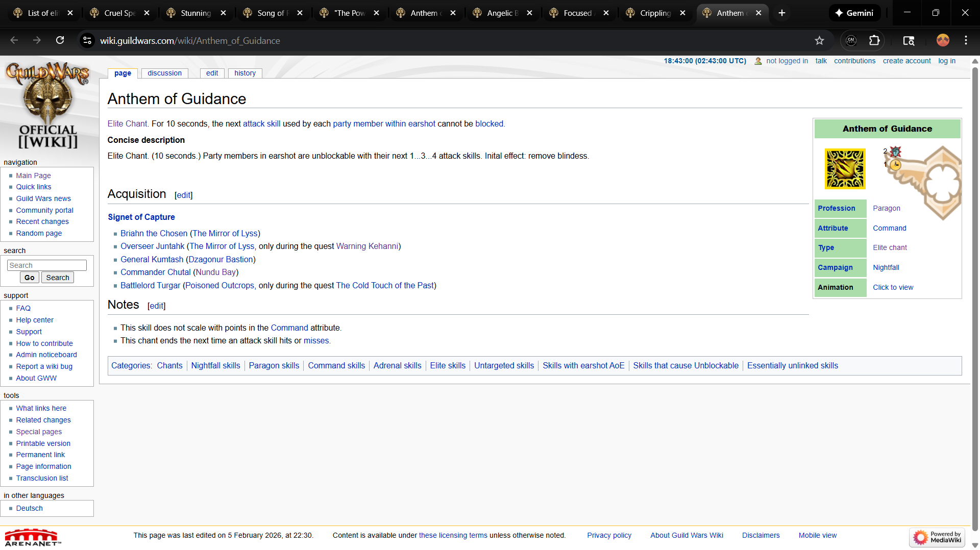Click the browser forward arrow
The image size is (980, 550).
[37, 40]
